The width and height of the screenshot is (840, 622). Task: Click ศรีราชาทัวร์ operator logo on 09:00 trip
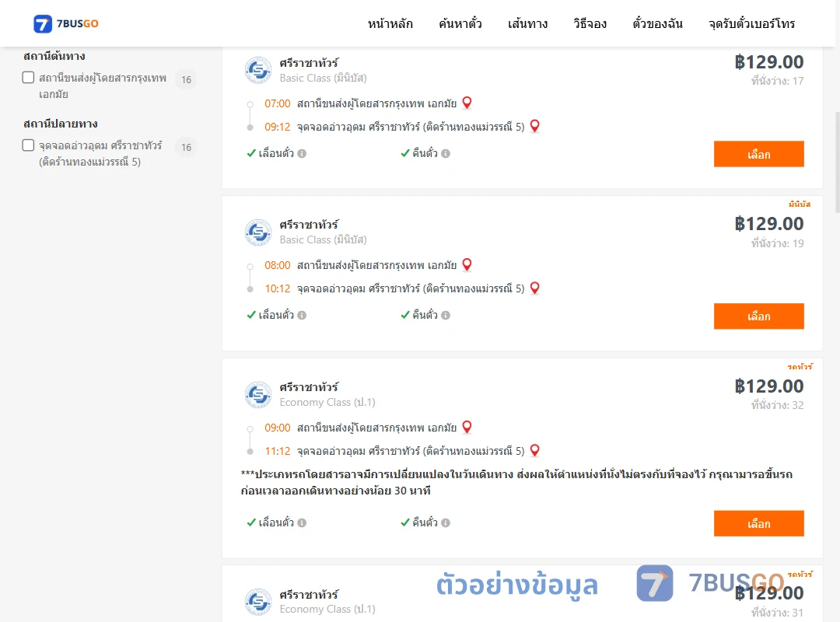[x=258, y=394]
